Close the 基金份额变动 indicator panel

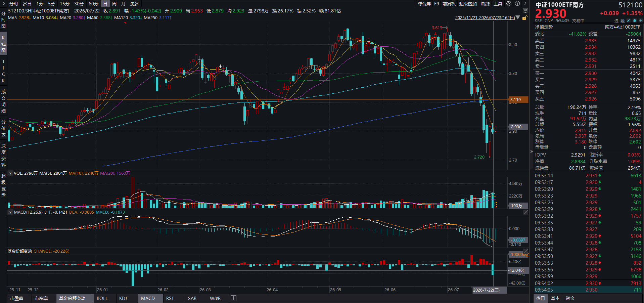525,251
